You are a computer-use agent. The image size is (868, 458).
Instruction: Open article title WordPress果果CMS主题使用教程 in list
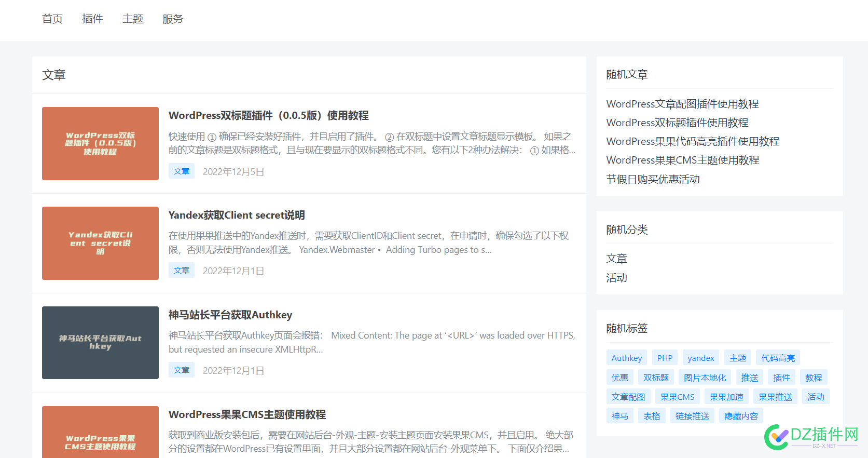(247, 414)
